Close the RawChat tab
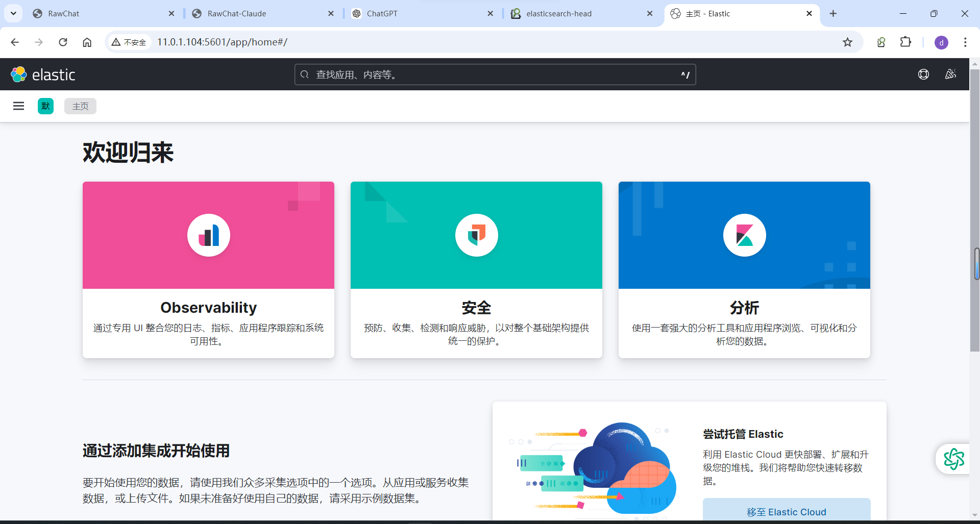 click(171, 14)
